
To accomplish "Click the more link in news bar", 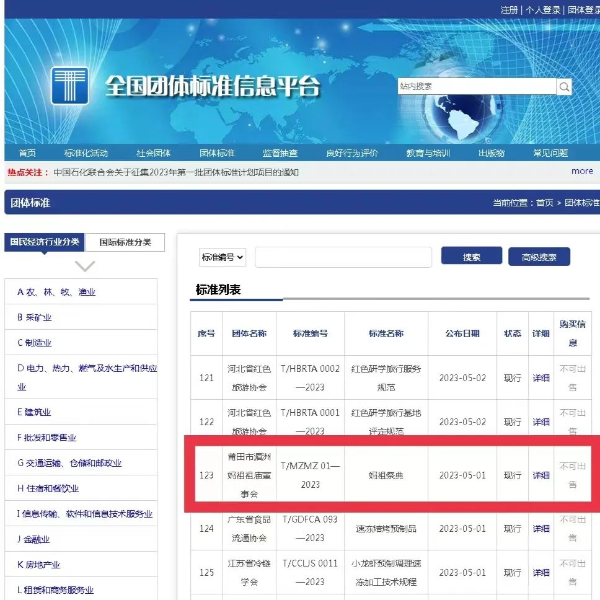I will [x=582, y=171].
